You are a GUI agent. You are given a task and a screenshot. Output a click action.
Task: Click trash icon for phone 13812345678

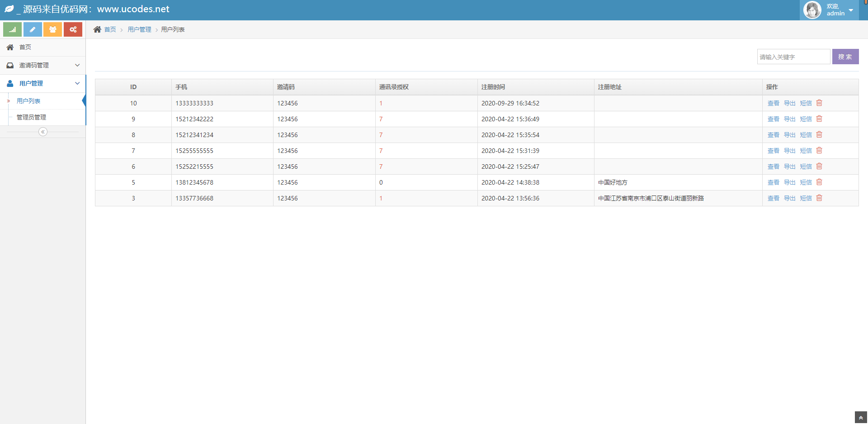click(x=819, y=182)
